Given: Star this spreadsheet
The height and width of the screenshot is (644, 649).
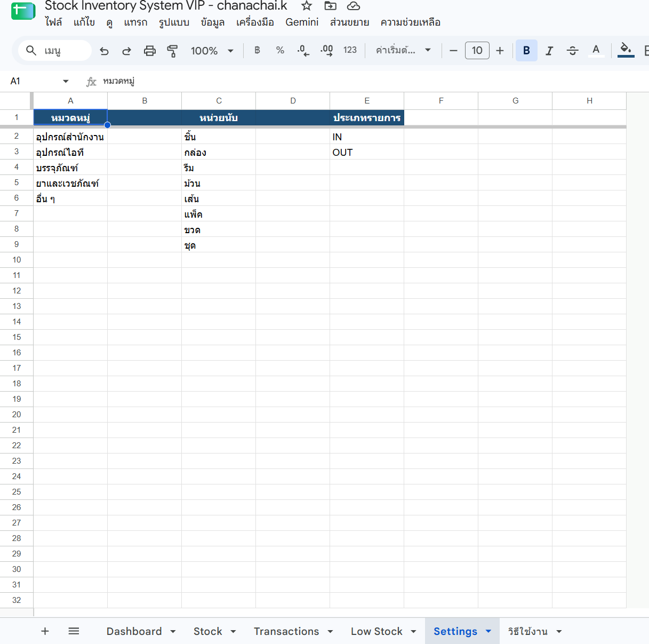Looking at the screenshot, I should click(307, 6).
